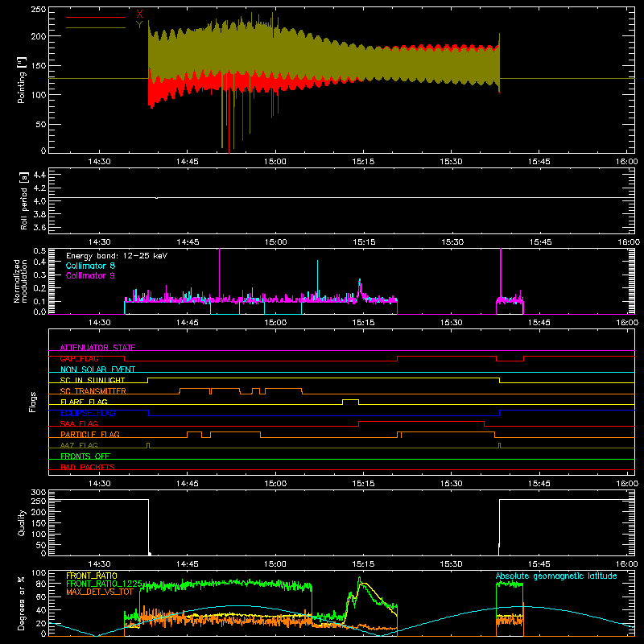Click the 0.1 tick on modulation axis

(x=39, y=301)
